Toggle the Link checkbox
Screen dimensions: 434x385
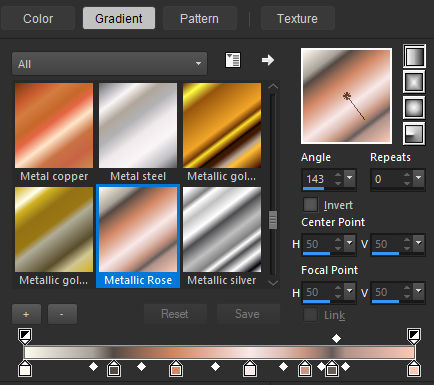(x=310, y=315)
